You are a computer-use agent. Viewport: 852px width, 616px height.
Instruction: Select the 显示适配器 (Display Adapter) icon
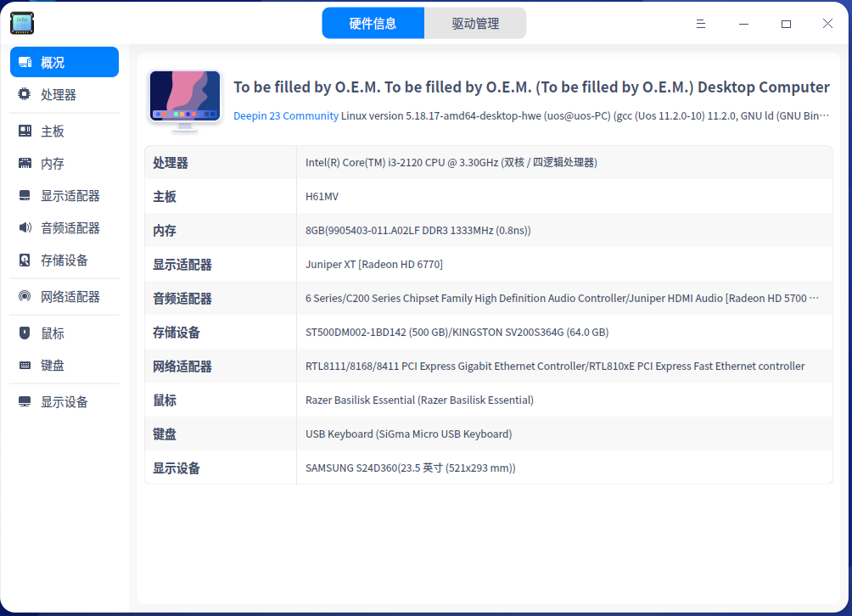tap(24, 195)
